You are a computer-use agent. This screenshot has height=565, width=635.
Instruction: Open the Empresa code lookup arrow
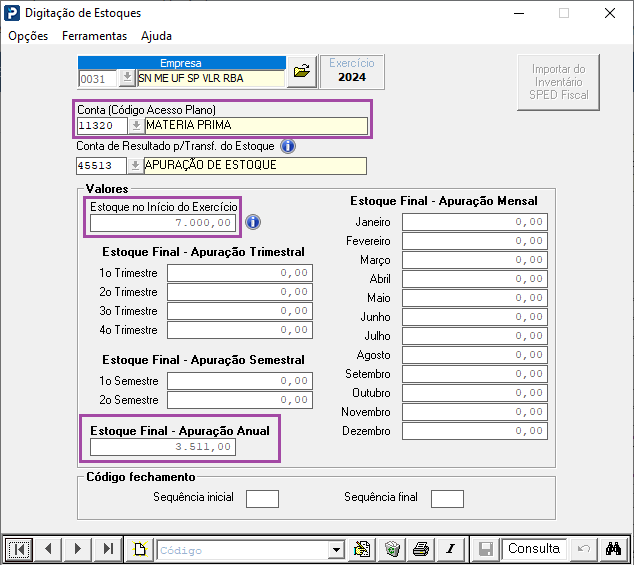click(x=127, y=78)
